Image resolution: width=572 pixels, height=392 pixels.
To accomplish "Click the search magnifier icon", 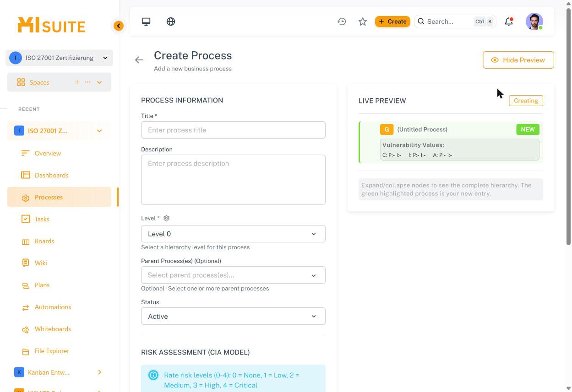I will click(x=421, y=21).
